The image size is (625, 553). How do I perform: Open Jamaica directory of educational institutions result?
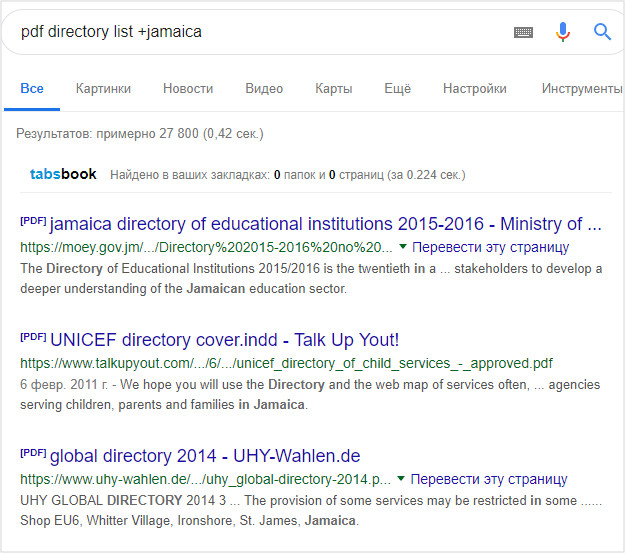pos(325,223)
